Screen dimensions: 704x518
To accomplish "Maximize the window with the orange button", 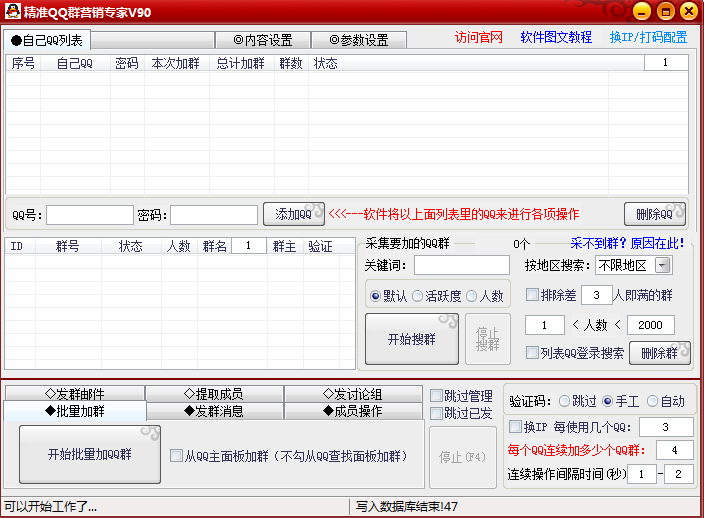I will (665, 11).
